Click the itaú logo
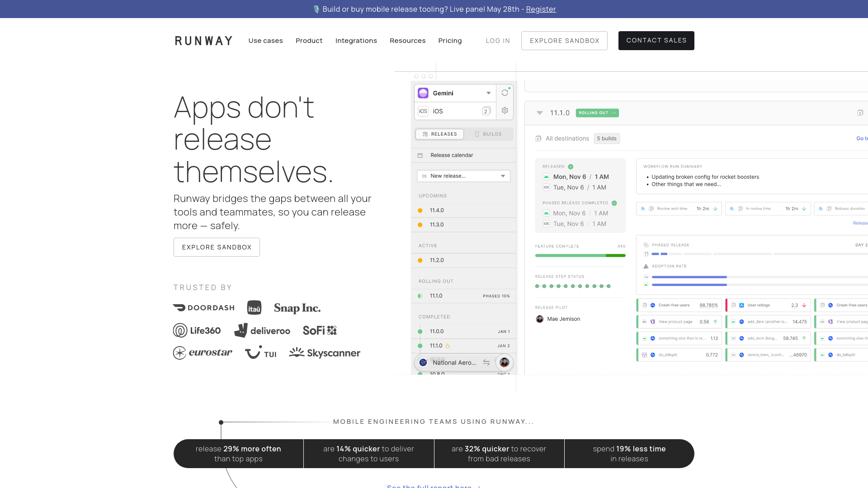 pyautogui.click(x=254, y=308)
